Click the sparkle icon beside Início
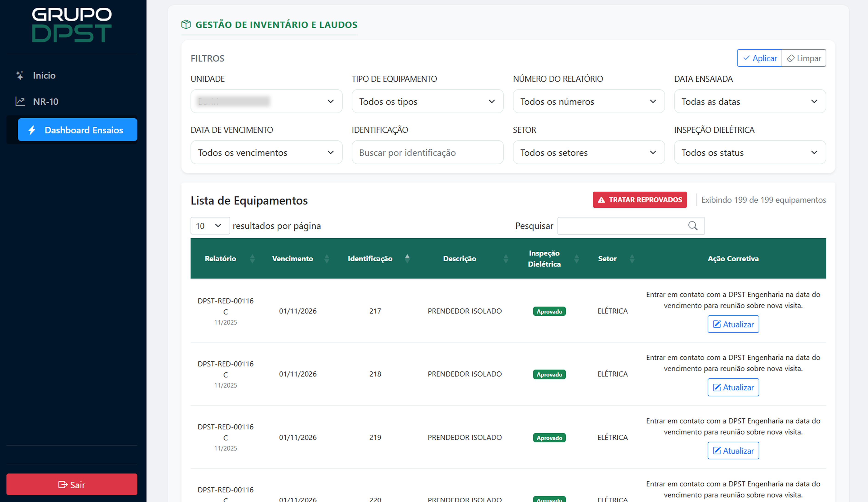Screen dimensions: 868x502 pyautogui.click(x=20, y=75)
